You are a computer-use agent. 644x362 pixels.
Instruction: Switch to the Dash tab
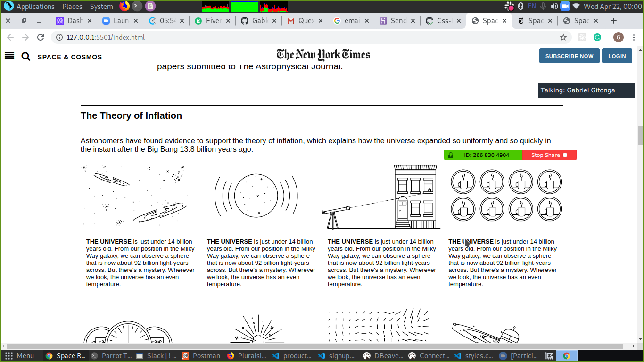(x=74, y=21)
